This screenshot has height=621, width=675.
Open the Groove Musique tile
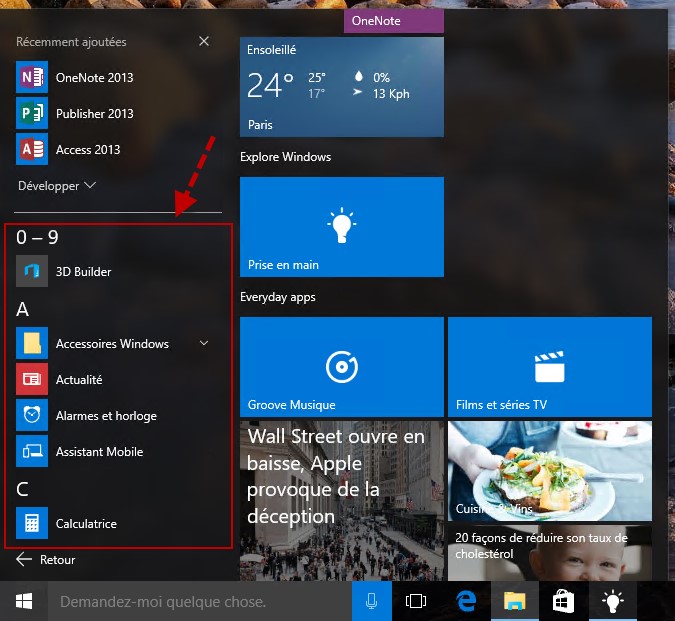pyautogui.click(x=342, y=367)
